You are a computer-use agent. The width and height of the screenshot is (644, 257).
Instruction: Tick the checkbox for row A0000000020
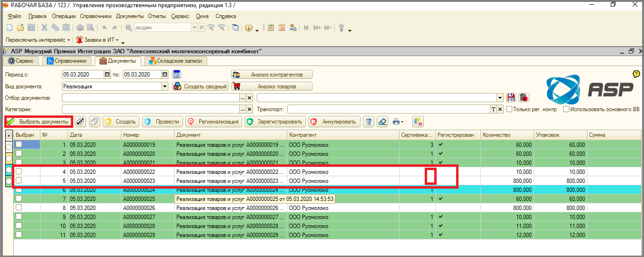[x=19, y=153]
